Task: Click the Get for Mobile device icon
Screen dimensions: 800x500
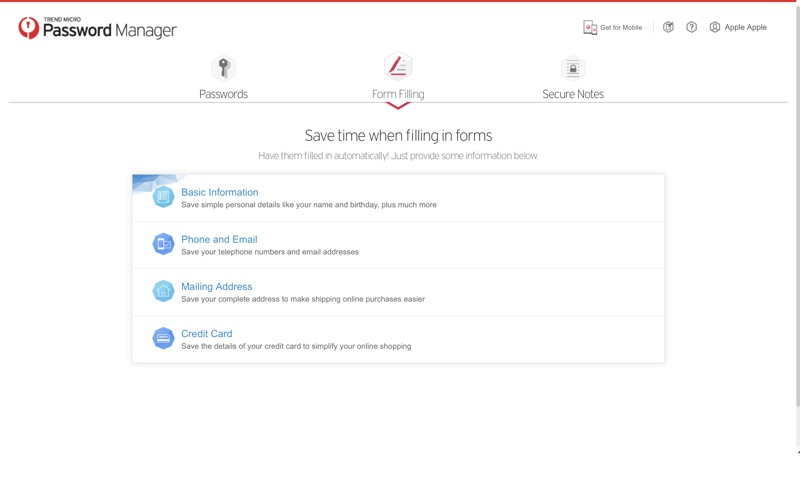Action: pos(590,28)
